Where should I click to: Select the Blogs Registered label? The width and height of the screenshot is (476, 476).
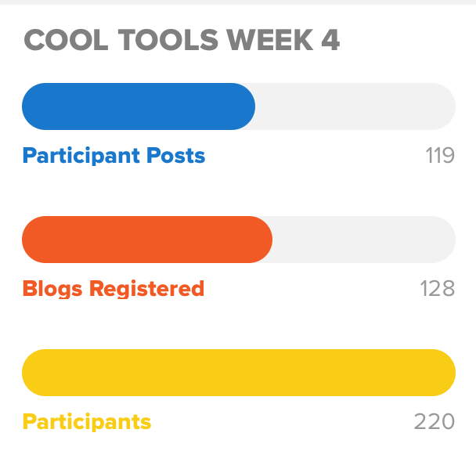pyautogui.click(x=114, y=289)
